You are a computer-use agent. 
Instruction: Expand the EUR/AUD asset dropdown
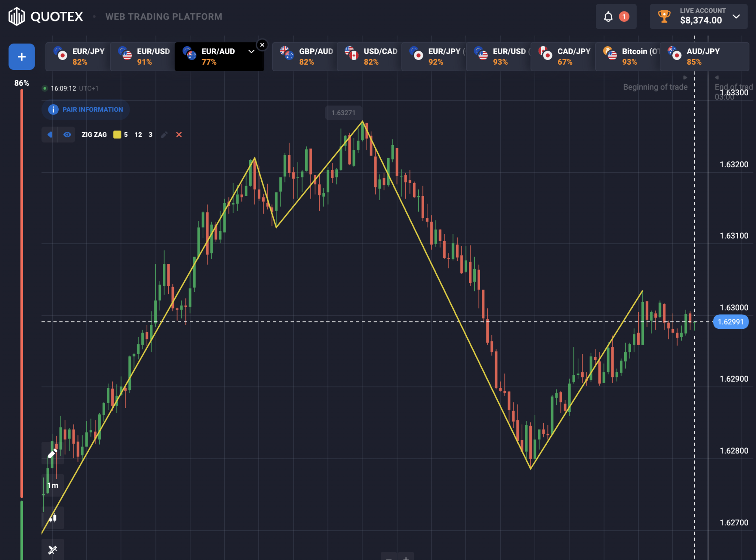(251, 51)
